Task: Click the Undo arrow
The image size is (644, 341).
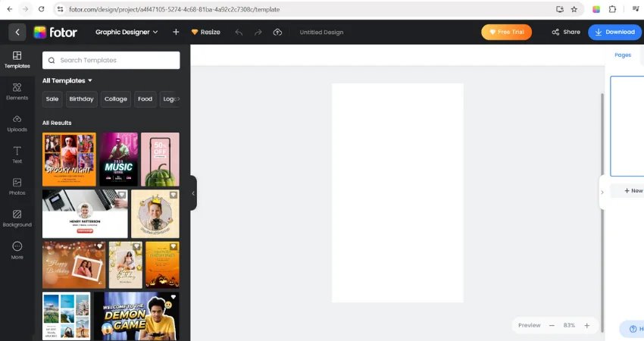Action: 239,32
